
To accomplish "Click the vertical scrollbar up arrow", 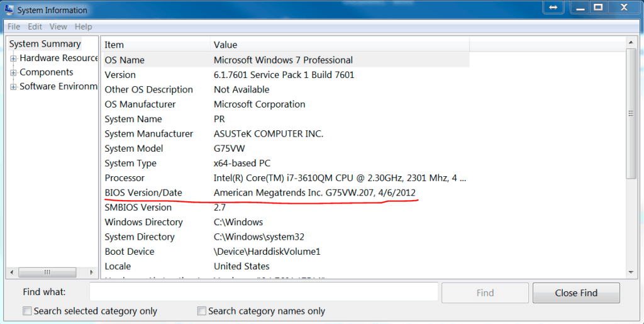I will 631,42.
